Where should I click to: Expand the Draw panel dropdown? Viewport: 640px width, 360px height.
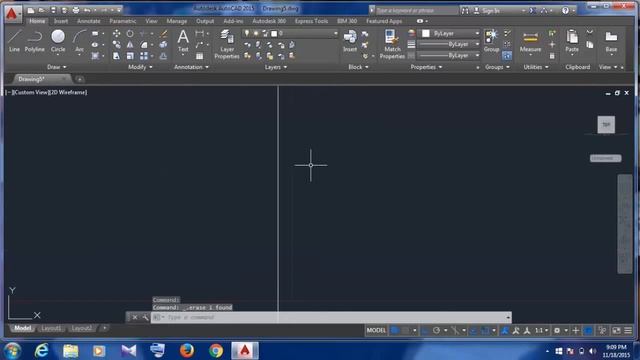[x=57, y=67]
